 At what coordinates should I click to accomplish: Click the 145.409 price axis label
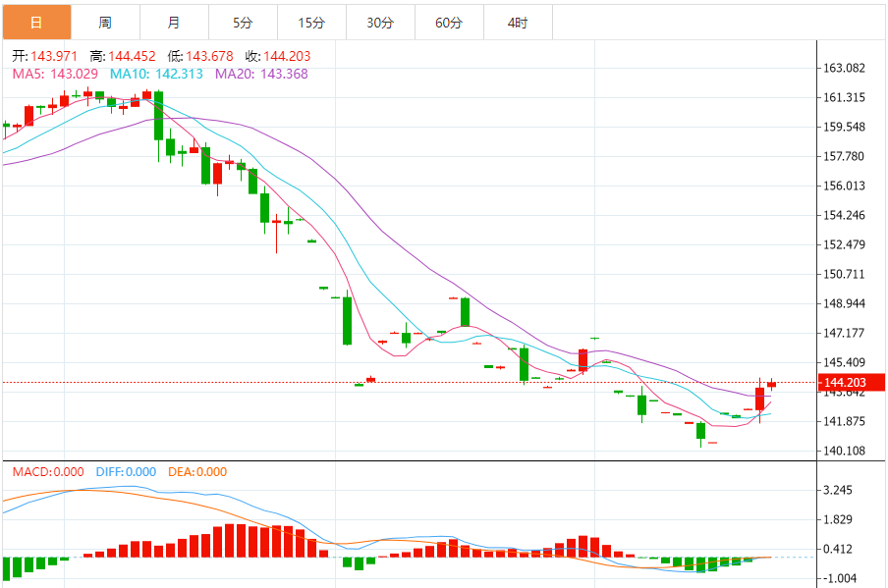(x=844, y=362)
